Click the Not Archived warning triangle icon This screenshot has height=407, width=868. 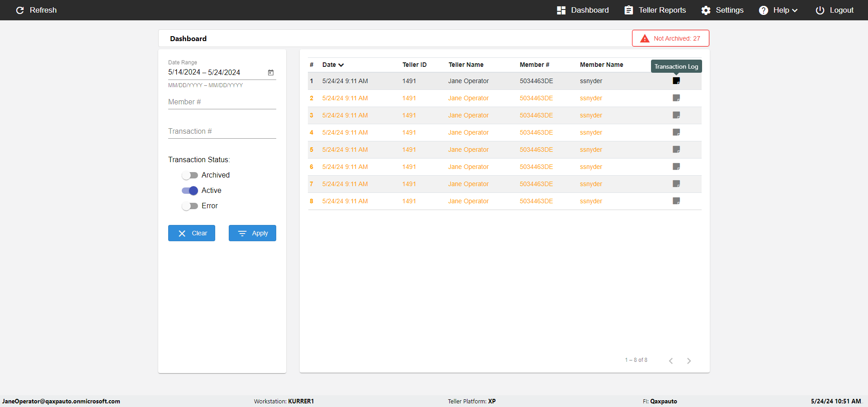[645, 38]
